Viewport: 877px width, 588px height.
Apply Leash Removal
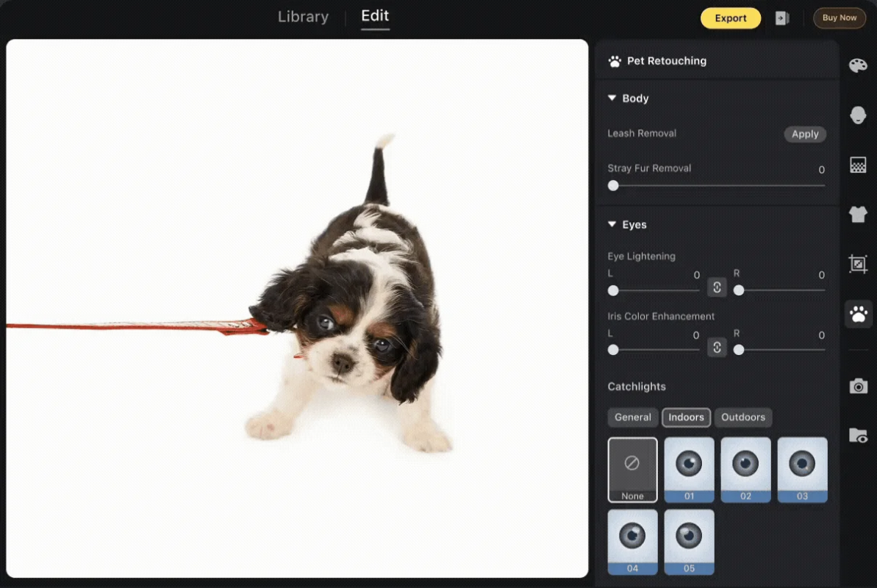[x=804, y=134]
